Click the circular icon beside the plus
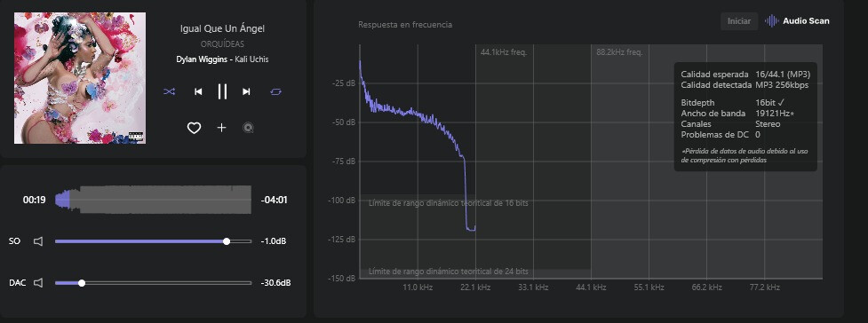Viewport: 868px width, 323px height. click(x=248, y=129)
